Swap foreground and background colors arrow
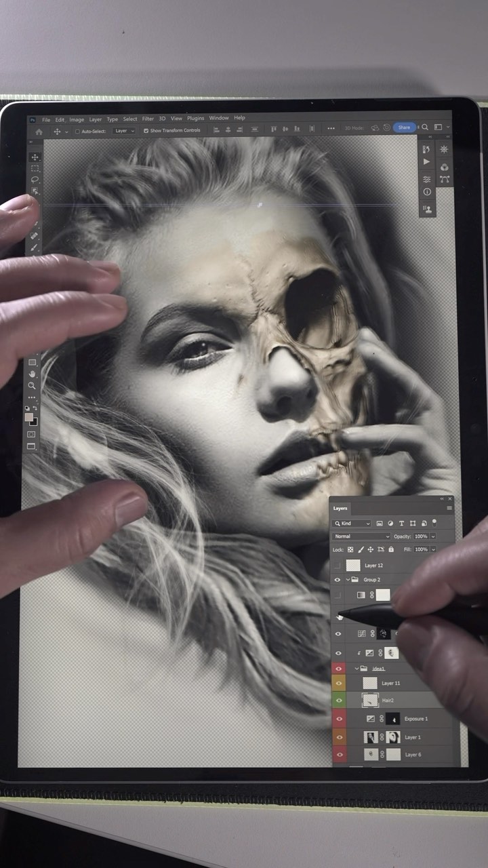This screenshot has height=868, width=488. (35, 408)
